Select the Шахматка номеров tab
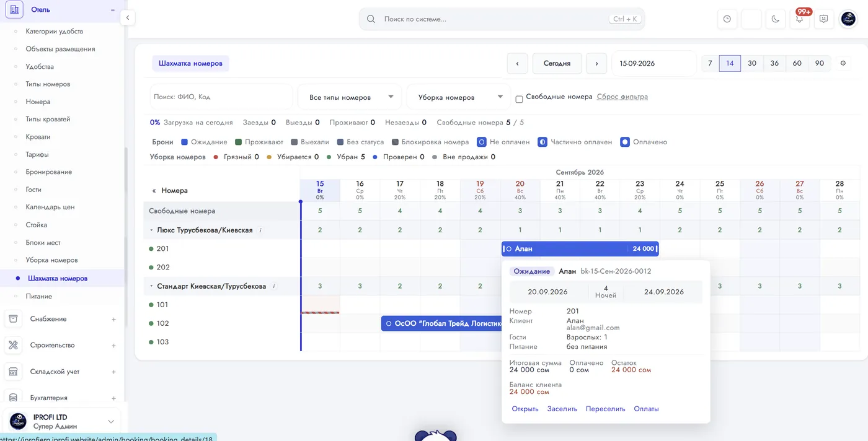 pyautogui.click(x=190, y=63)
